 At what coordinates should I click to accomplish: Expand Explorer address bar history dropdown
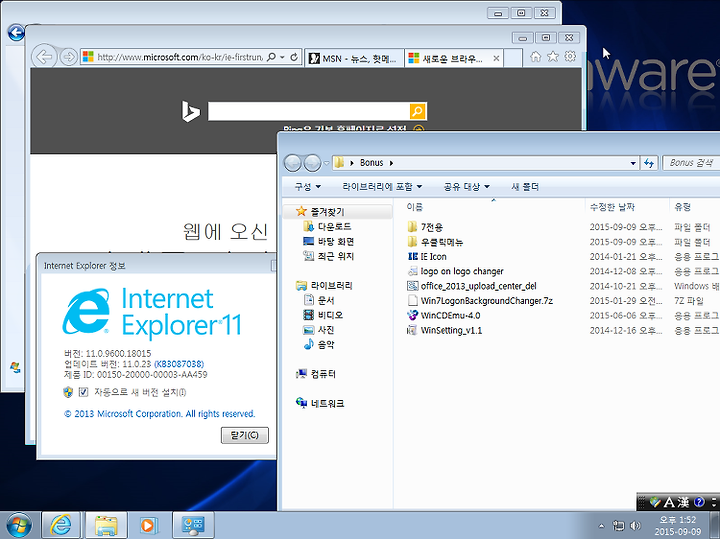tap(633, 163)
